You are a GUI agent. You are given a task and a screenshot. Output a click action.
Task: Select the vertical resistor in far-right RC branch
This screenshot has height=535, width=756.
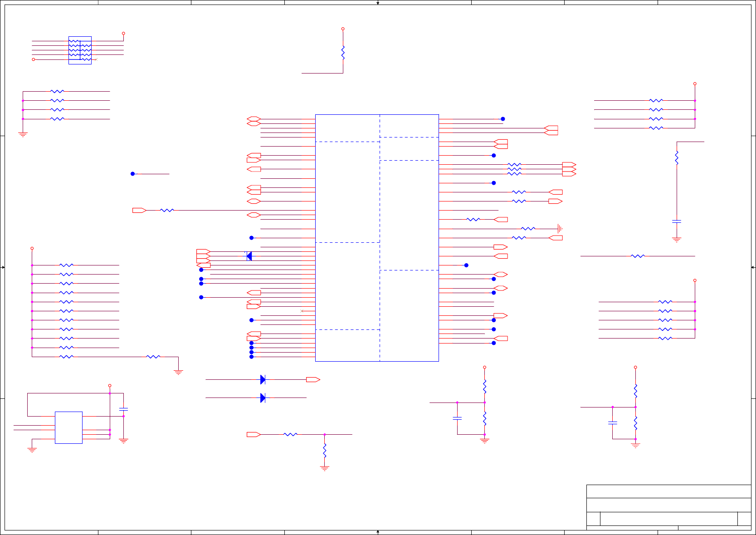coord(677,158)
